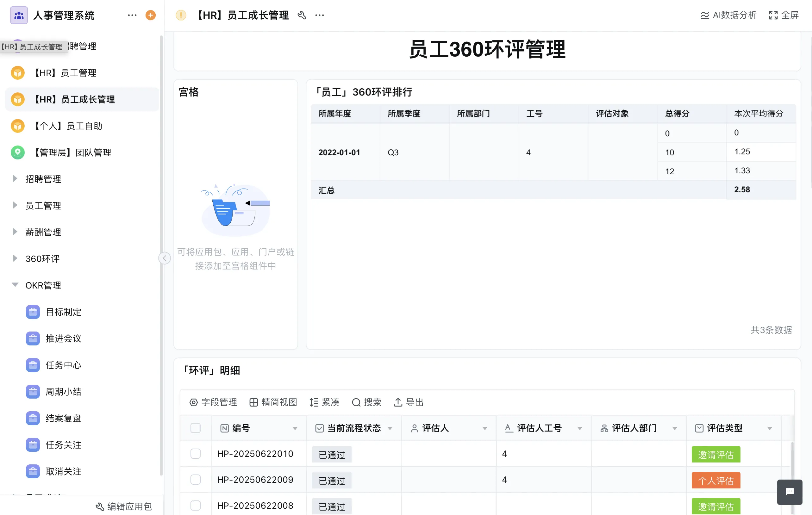Export table data via the 导出 icon

(x=408, y=402)
